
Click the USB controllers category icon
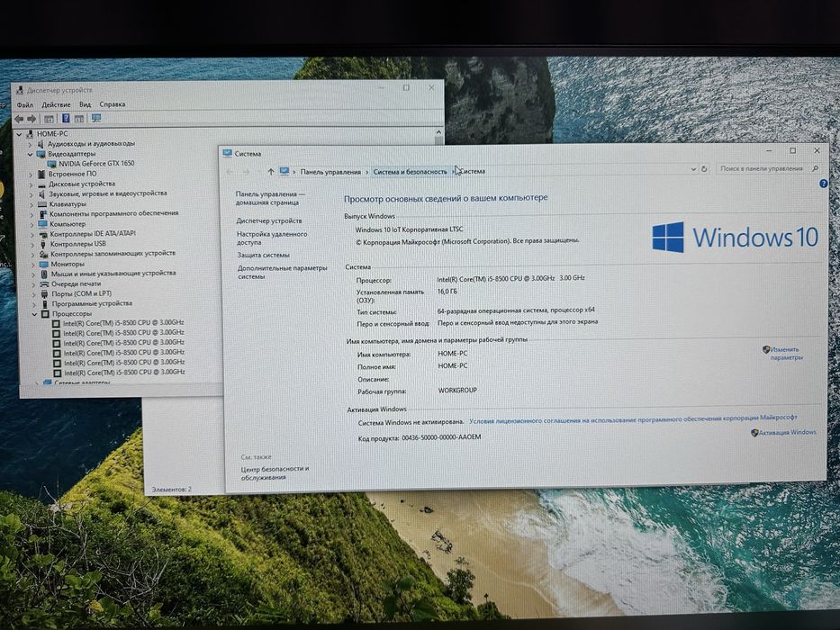click(43, 244)
